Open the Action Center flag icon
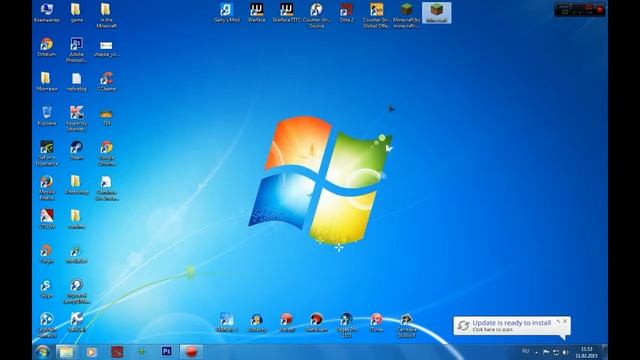The height and width of the screenshot is (360, 640). click(x=546, y=352)
